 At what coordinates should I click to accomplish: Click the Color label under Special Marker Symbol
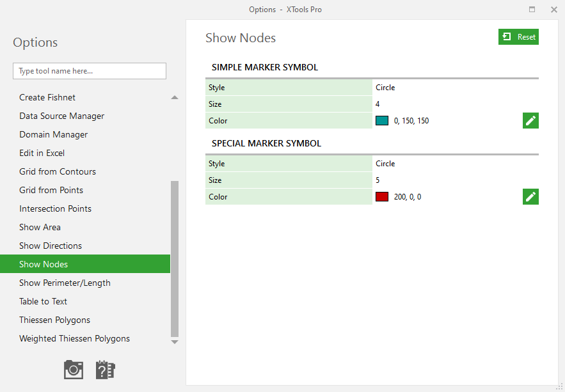click(x=218, y=196)
